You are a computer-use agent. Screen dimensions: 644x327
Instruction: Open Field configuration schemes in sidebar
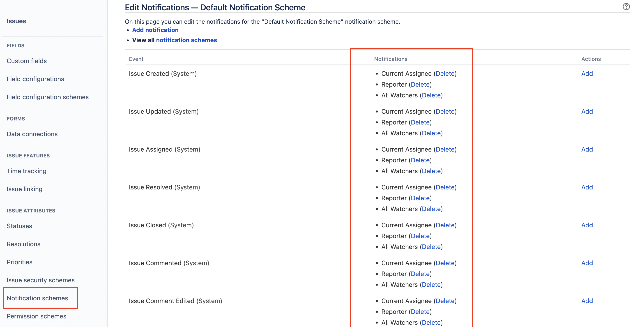[x=48, y=97]
